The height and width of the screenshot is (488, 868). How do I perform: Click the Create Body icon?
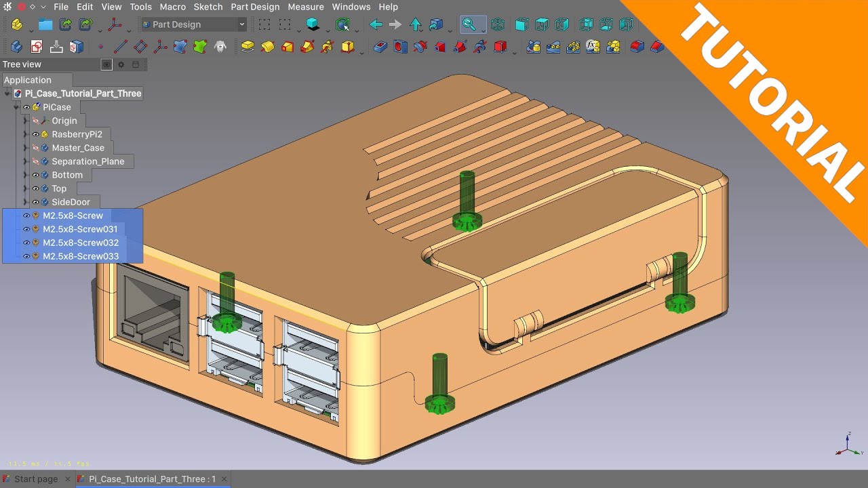[17, 47]
